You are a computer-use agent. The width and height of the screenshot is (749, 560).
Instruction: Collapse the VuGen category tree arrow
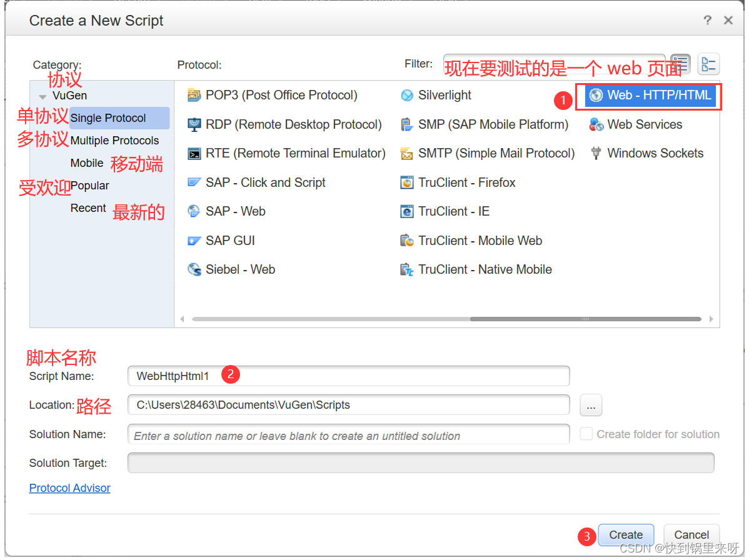(x=43, y=96)
